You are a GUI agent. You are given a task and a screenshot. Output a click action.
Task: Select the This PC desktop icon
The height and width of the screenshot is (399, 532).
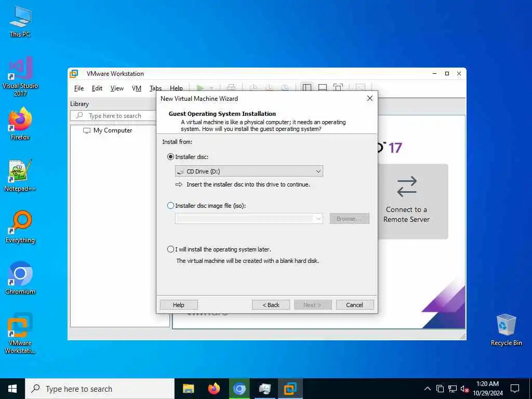20,21
